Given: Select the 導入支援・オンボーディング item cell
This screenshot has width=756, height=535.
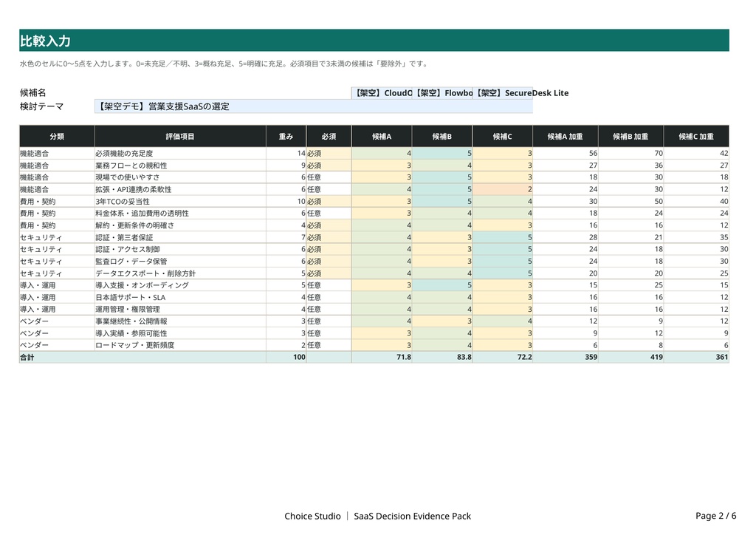Looking at the screenshot, I should [x=180, y=285].
